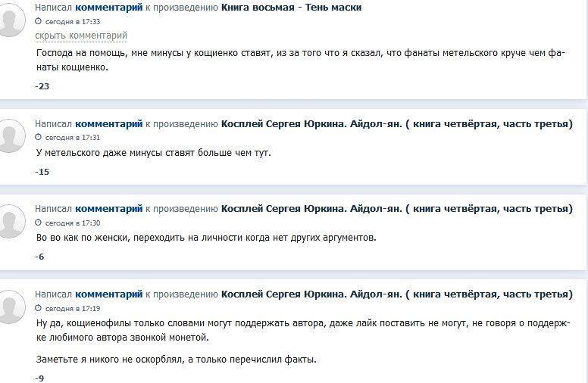Click avatar beside the 17:30 comment

coord(12,220)
